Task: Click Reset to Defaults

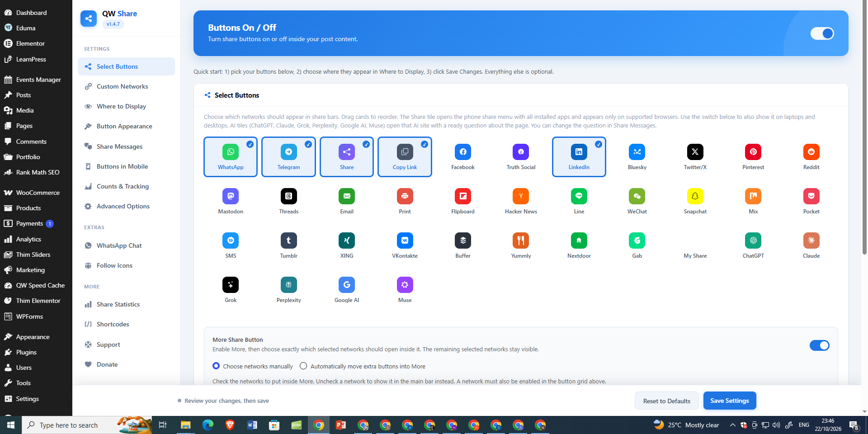Action: click(667, 401)
